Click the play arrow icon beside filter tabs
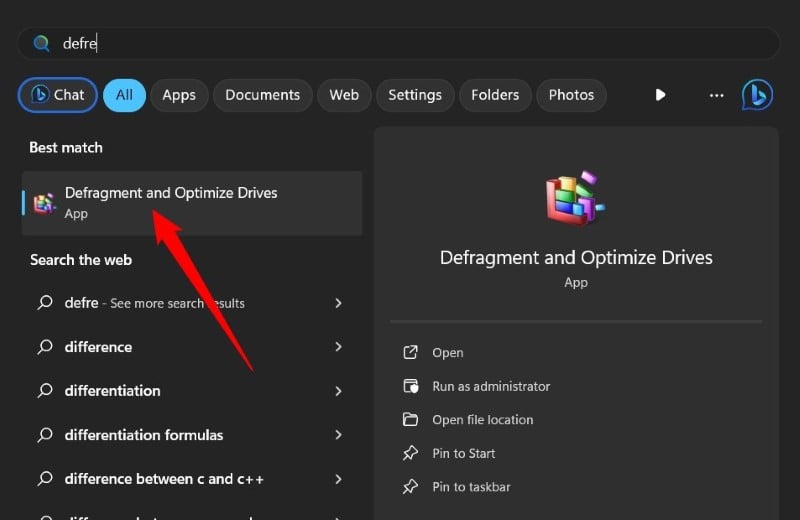The image size is (800, 520). pos(660,95)
